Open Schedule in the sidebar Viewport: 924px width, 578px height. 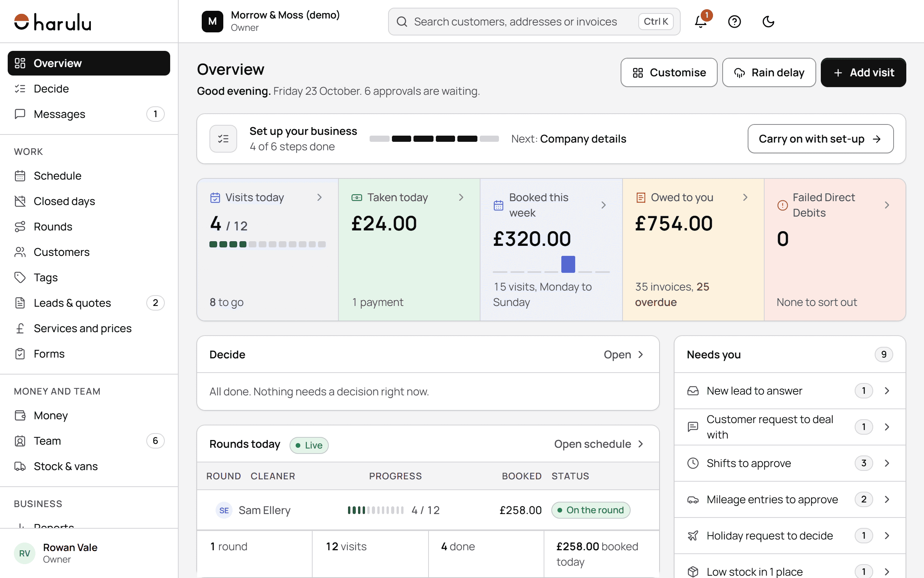coord(89,176)
